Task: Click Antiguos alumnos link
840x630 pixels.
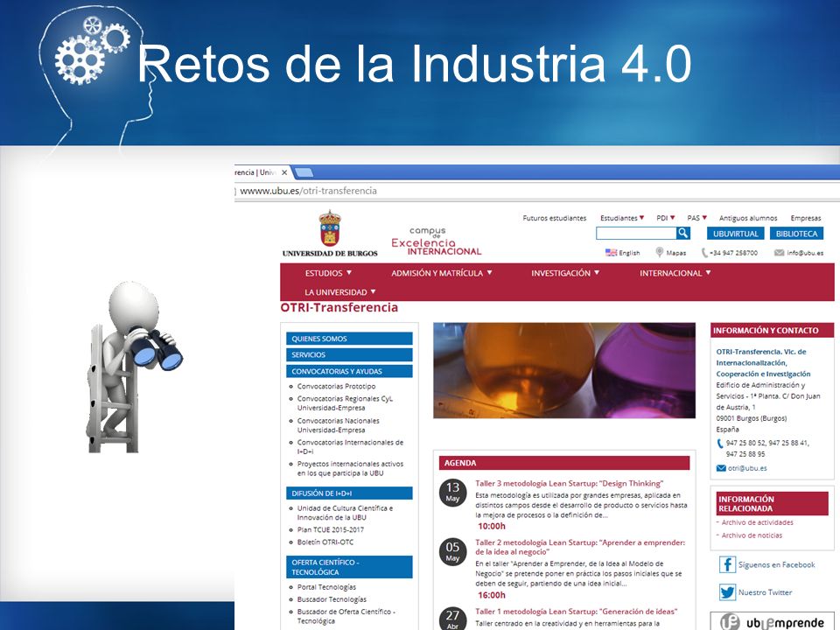Action: click(748, 218)
